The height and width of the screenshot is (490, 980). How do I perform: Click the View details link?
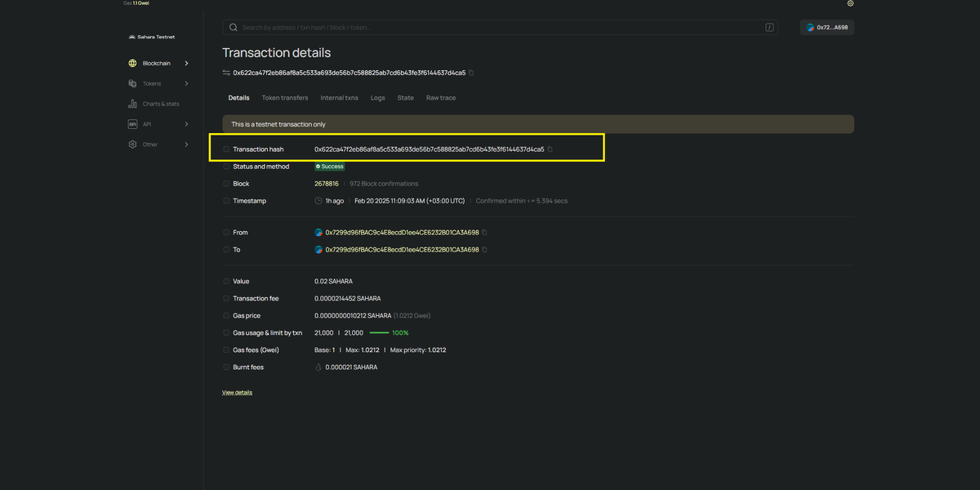(237, 393)
